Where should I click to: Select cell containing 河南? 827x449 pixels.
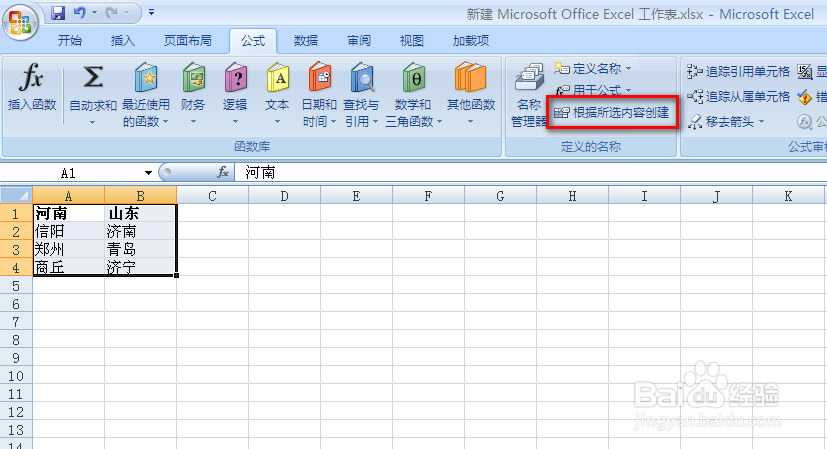tap(69, 213)
